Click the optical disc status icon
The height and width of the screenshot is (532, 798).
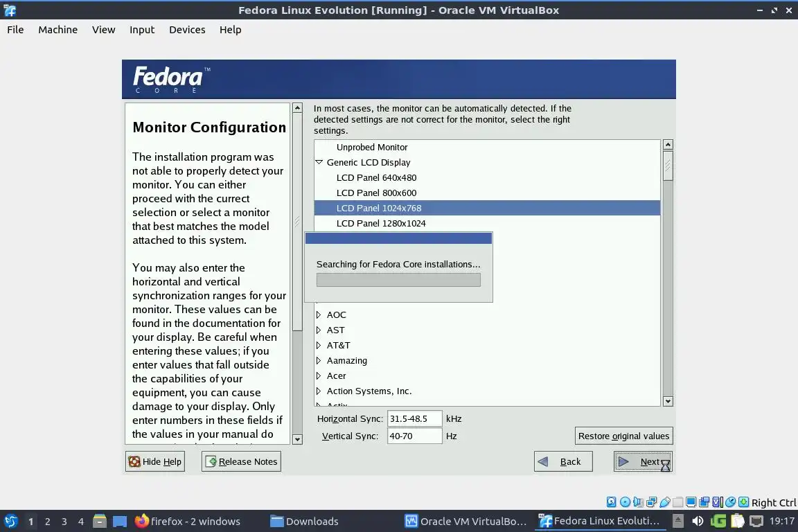tap(625, 502)
